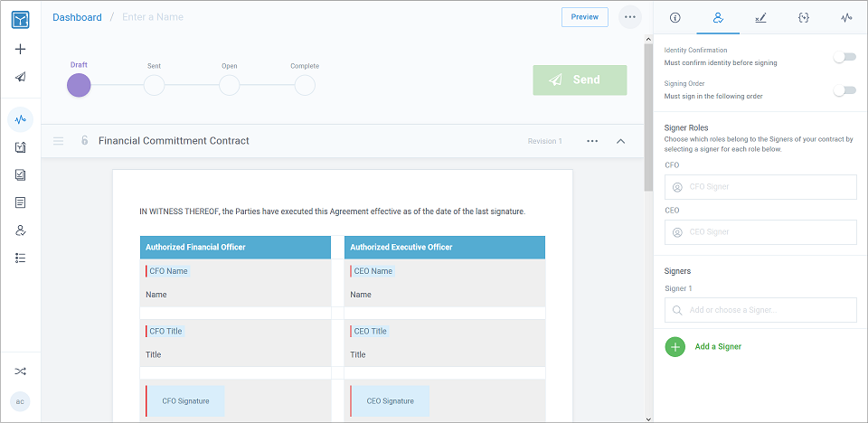This screenshot has width=868, height=423.
Task: Click the Preview button
Action: (585, 17)
